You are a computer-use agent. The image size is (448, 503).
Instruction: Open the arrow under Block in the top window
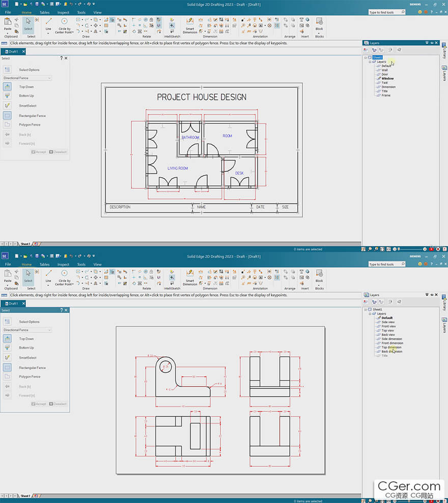[319, 33]
